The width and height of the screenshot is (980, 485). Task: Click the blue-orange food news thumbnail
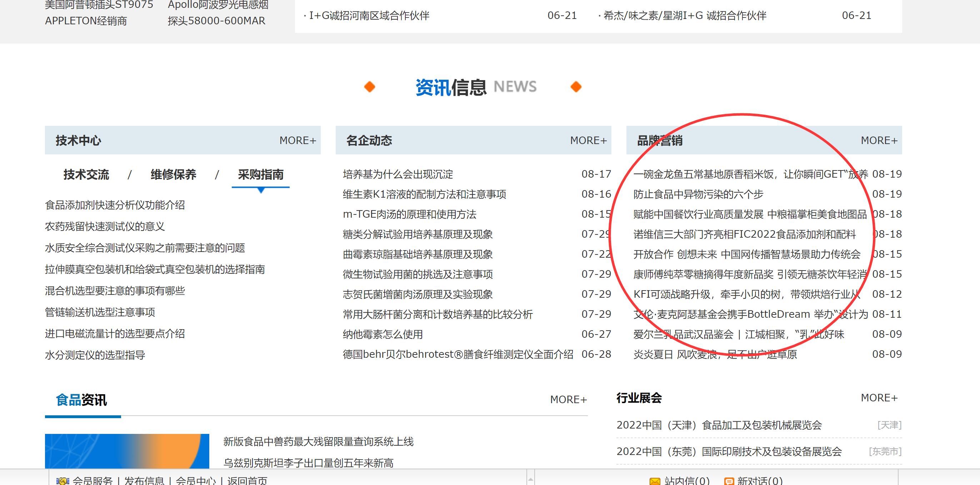click(x=127, y=451)
